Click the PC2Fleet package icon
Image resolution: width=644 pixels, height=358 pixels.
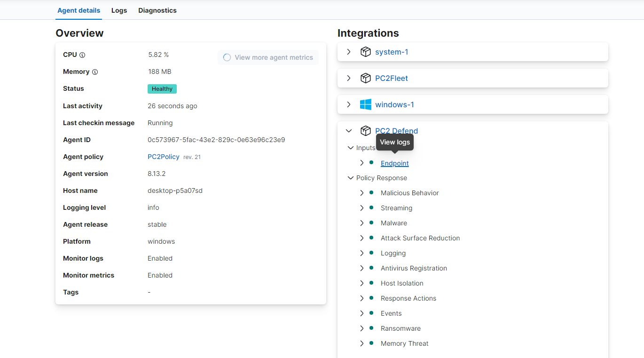[x=366, y=78]
